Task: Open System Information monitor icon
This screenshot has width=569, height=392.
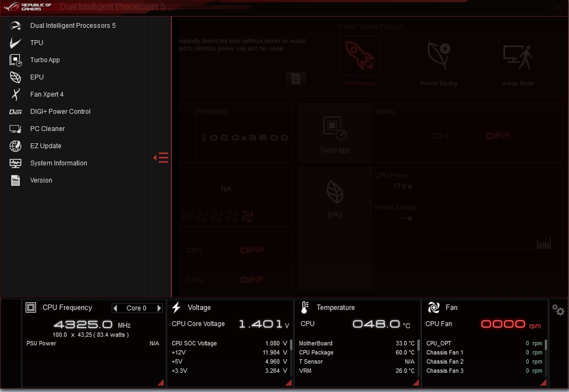Action: pyautogui.click(x=15, y=163)
